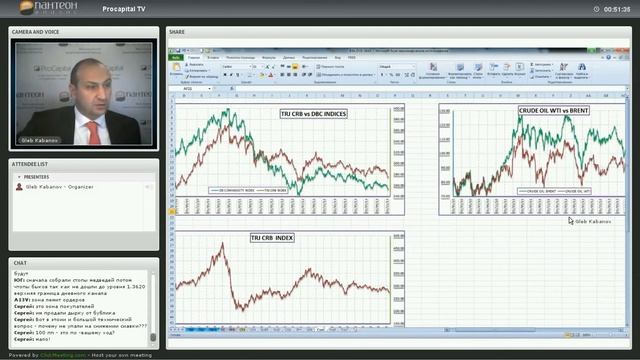Click the percent style icon

pos(391,75)
